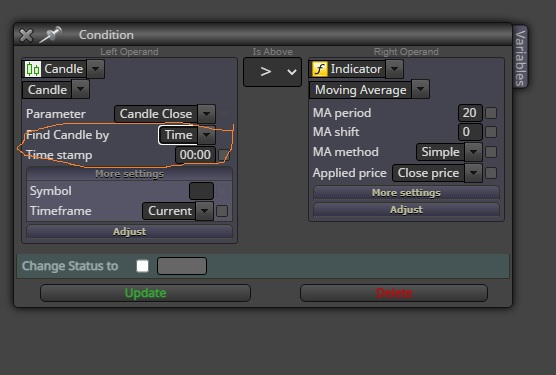The height and width of the screenshot is (375, 556).
Task: Click the Change Status to value field
Action: point(182,266)
